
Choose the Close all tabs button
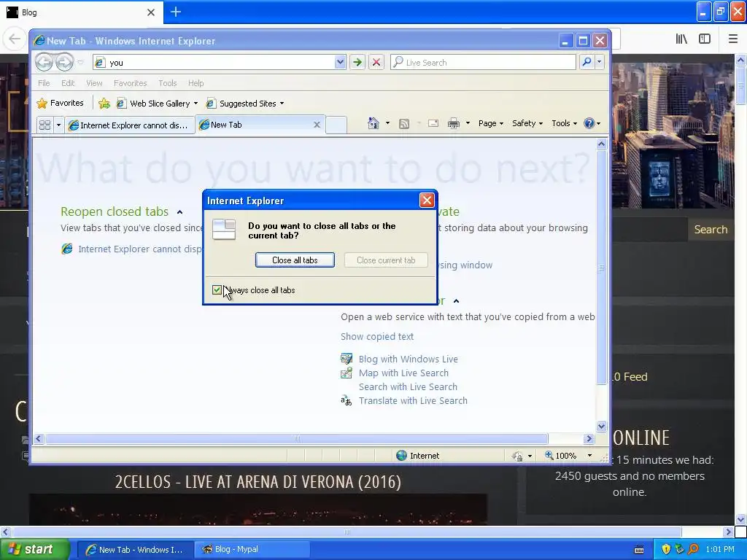click(x=295, y=260)
